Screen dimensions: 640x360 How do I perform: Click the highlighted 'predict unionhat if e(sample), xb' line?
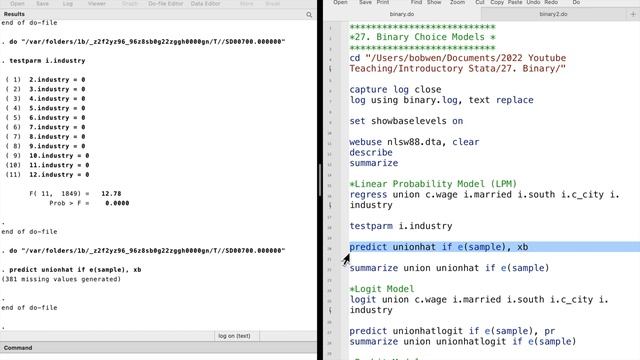(x=438, y=247)
